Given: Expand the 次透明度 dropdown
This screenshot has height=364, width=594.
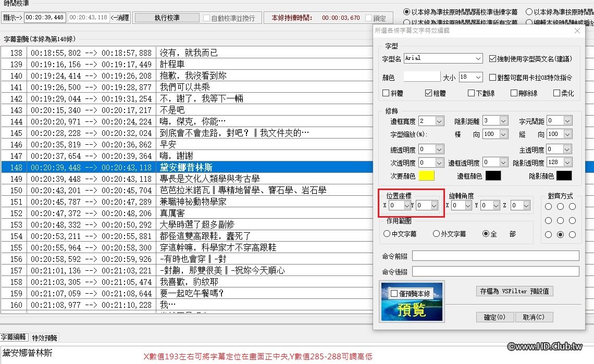Looking at the screenshot, I should tap(439, 162).
